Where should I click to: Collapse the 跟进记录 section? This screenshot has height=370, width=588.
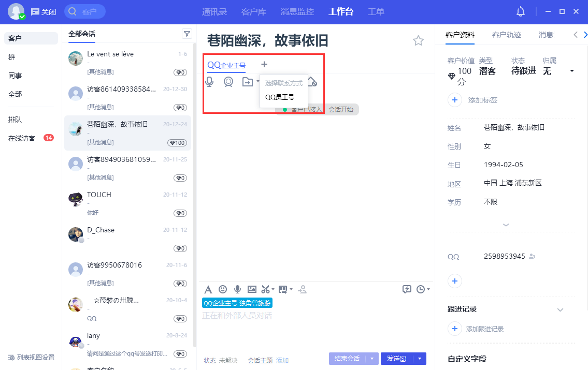tap(560, 309)
